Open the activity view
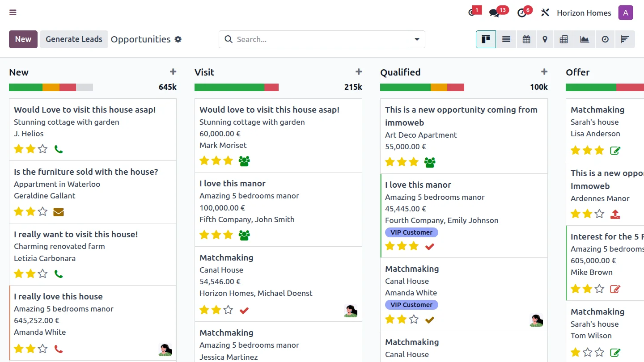 605,39
